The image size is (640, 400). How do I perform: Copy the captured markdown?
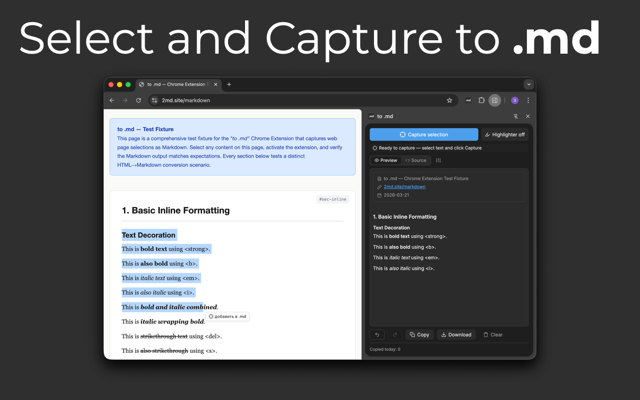(x=419, y=335)
